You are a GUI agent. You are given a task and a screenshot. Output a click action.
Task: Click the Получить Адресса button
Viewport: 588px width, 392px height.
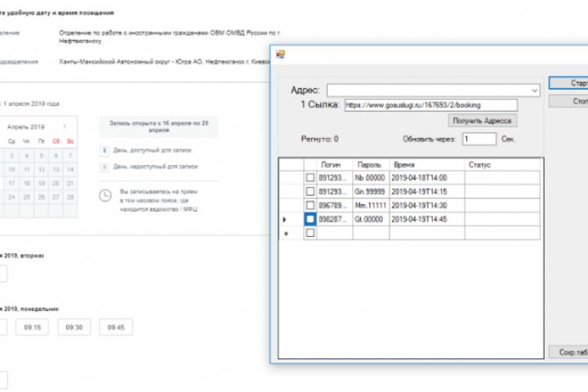(x=483, y=121)
